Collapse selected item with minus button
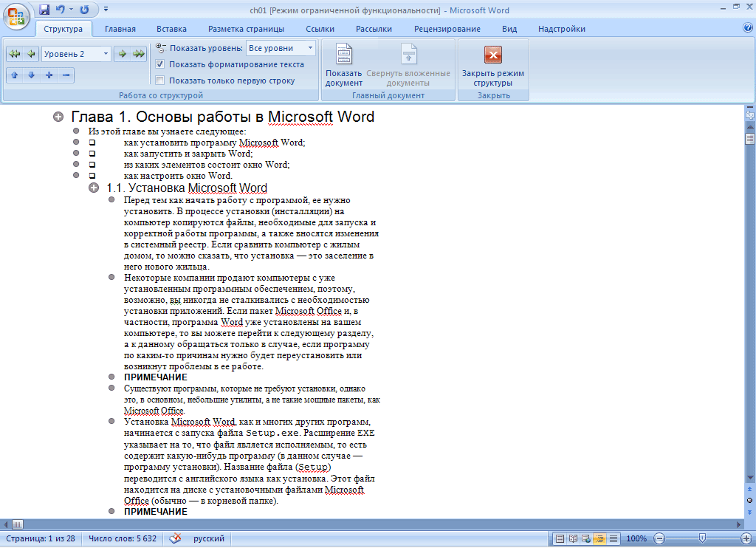 [66, 75]
